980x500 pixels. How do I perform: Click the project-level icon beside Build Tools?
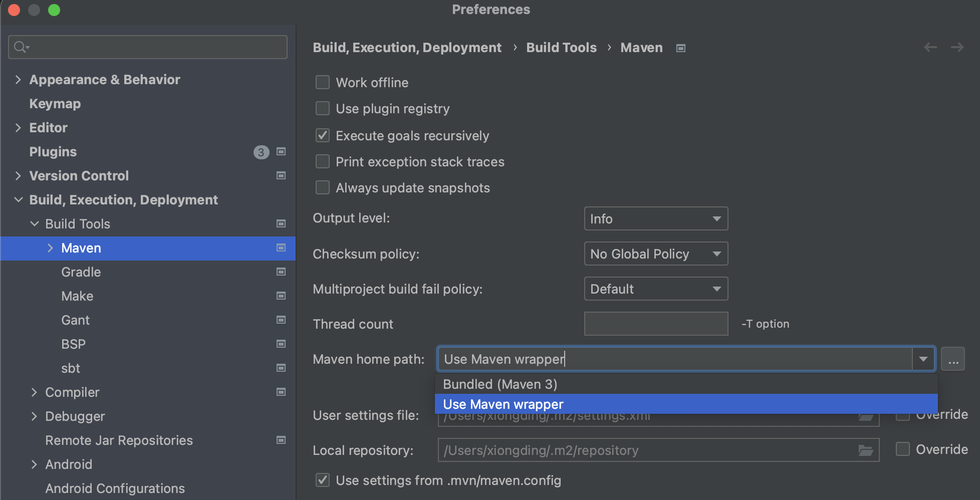point(281,224)
